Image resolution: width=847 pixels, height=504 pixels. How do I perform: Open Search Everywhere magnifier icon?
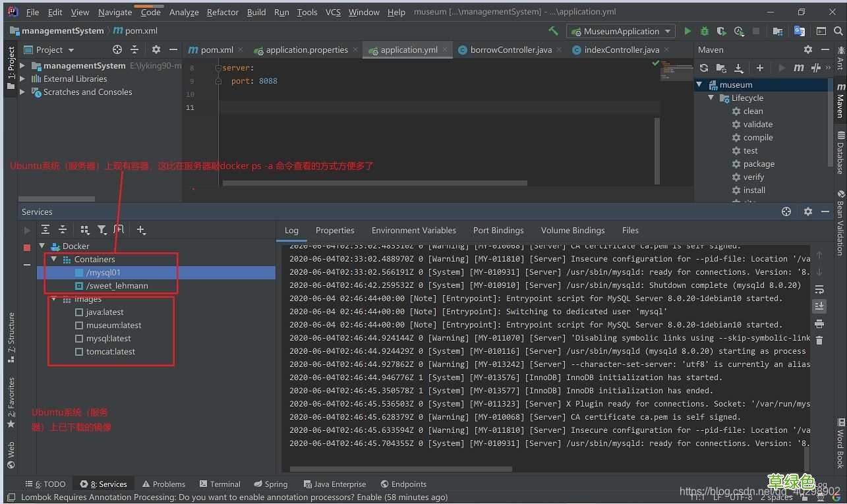point(838,31)
